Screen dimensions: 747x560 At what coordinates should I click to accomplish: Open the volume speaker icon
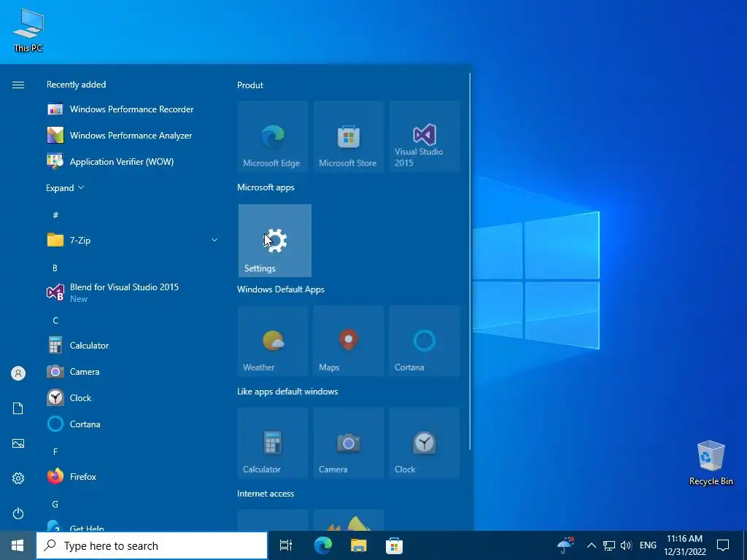625,545
